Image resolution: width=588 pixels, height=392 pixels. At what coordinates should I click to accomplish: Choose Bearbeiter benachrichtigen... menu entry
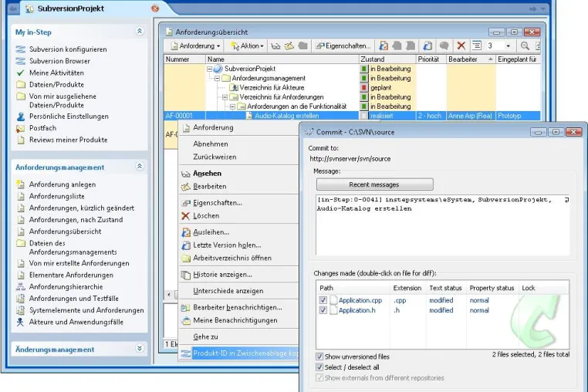click(x=238, y=307)
